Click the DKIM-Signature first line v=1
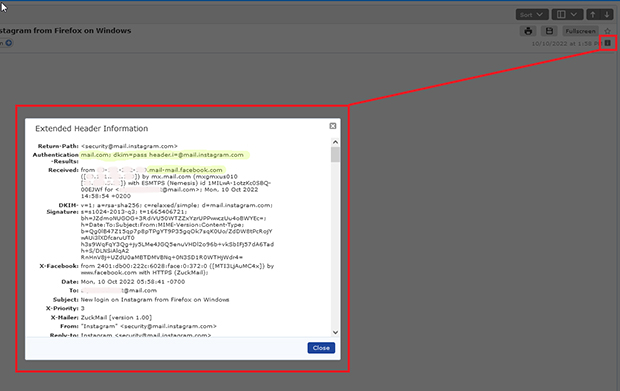The width and height of the screenshot is (620, 391). point(177,205)
